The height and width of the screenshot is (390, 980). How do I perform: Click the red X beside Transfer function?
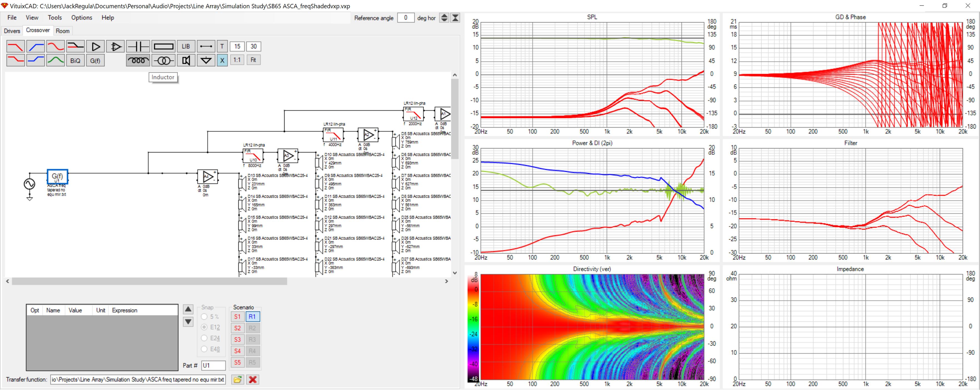coord(253,379)
